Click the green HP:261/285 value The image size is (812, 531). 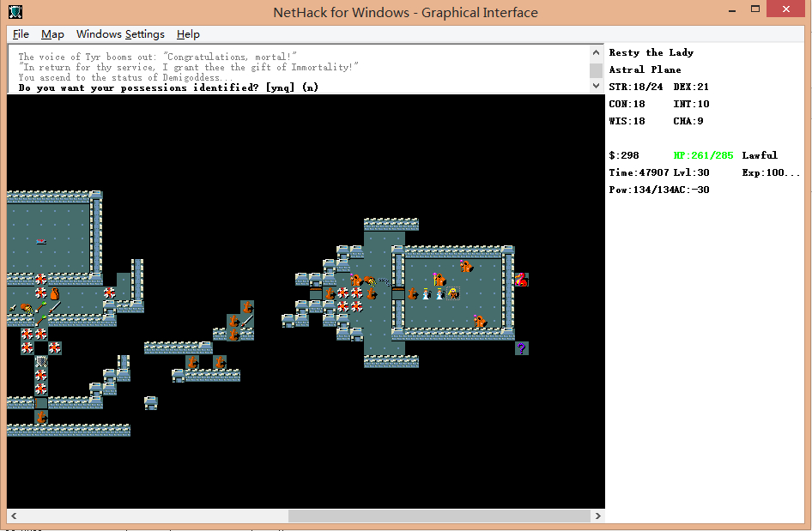(x=703, y=155)
